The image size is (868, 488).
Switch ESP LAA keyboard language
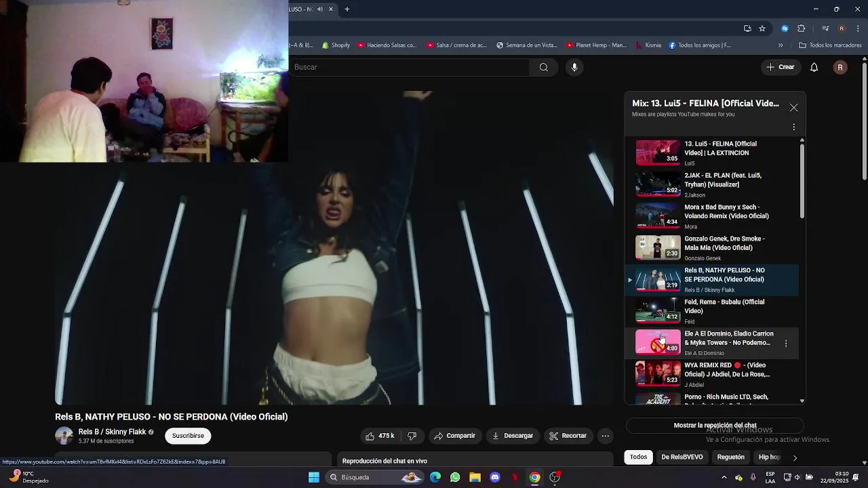[770, 477]
